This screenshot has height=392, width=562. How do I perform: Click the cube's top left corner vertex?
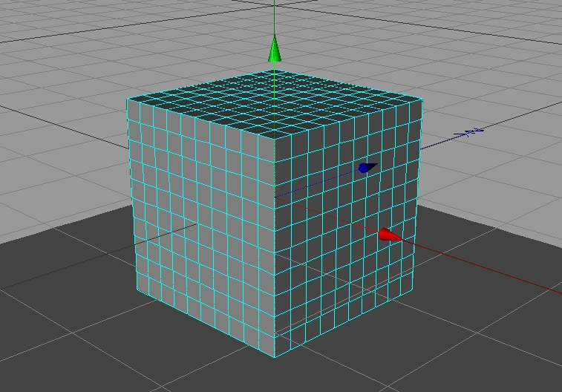[x=127, y=98]
